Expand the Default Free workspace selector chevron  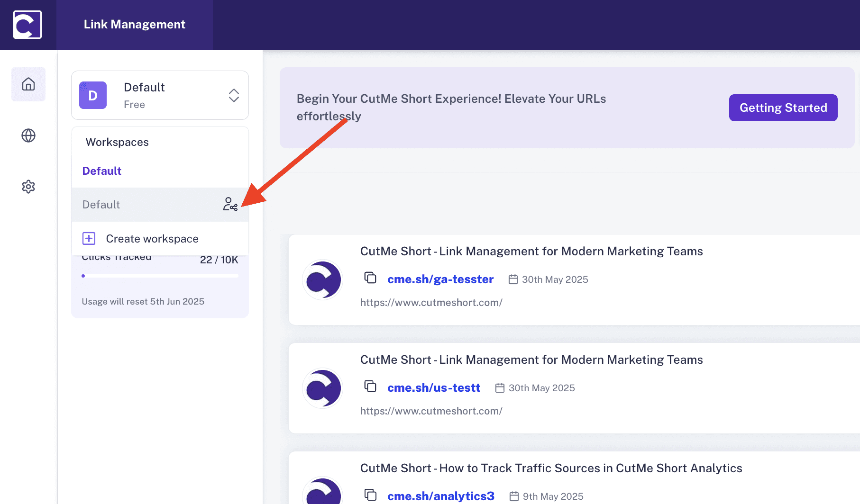[234, 95]
